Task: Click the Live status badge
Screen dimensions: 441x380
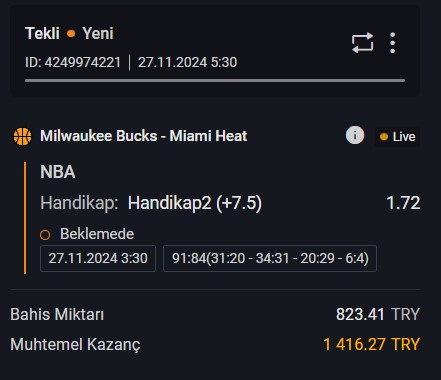Action: click(x=397, y=137)
